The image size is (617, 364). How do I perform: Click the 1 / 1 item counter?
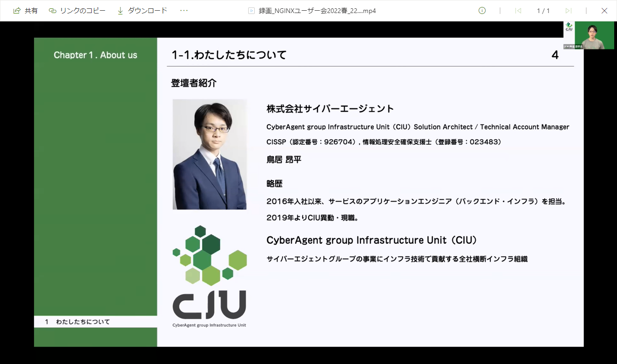(543, 11)
